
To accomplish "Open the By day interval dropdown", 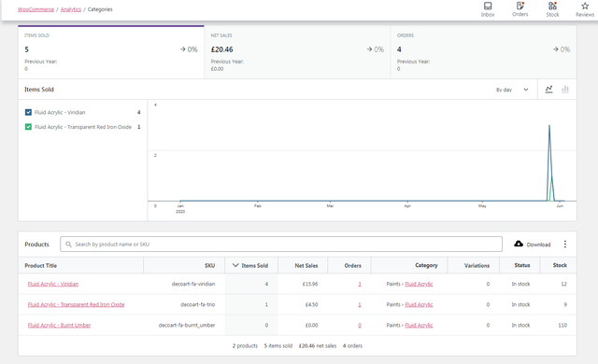I will 512,90.
